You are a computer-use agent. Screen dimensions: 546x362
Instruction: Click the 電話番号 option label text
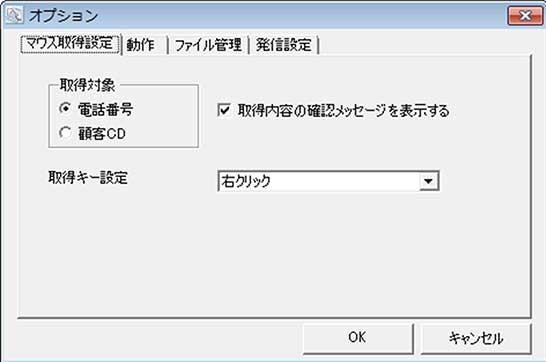105,109
